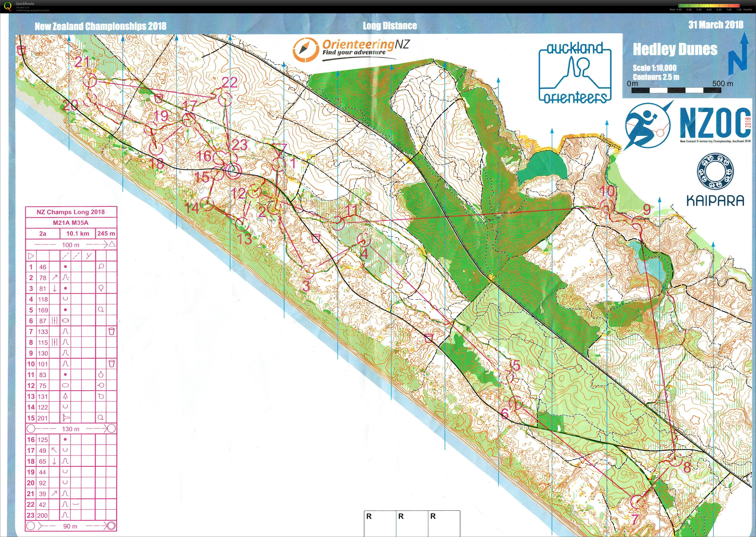Click control circle 18 on the map
Image resolution: width=756 pixels, height=537 pixels.
[156, 149]
